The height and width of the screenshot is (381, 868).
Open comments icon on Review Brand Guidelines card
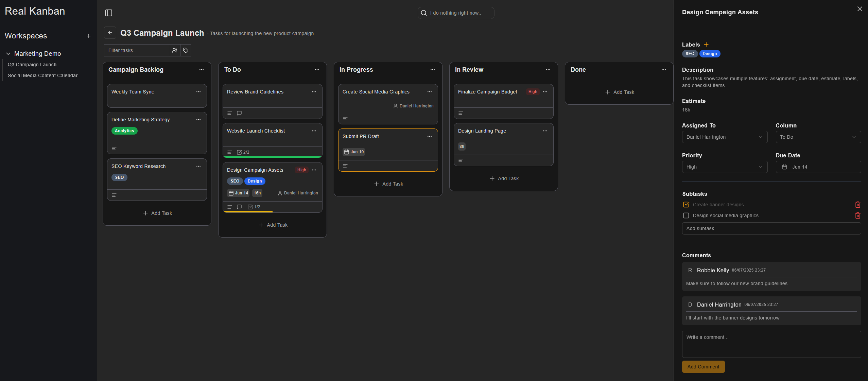239,113
